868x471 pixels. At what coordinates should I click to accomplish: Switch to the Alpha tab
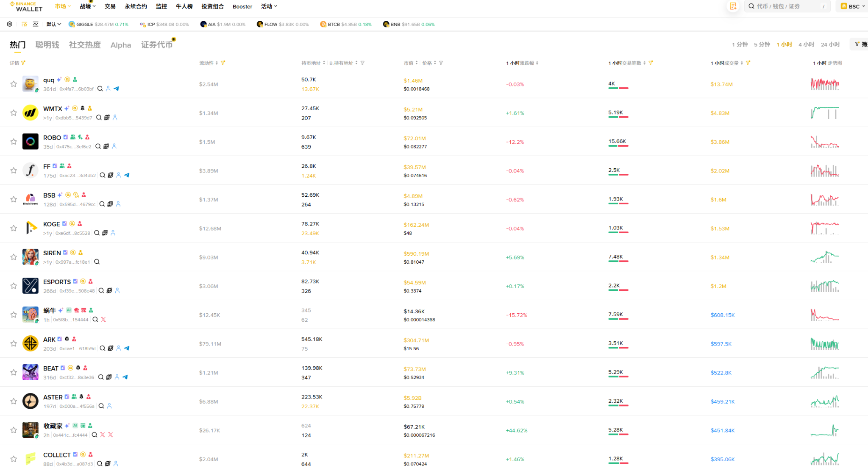[120, 45]
